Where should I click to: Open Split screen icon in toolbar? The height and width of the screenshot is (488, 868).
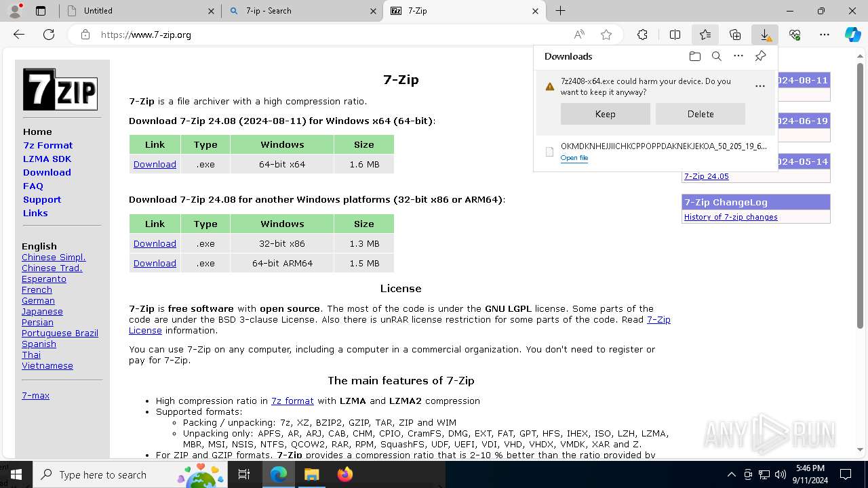pyautogui.click(x=675, y=35)
